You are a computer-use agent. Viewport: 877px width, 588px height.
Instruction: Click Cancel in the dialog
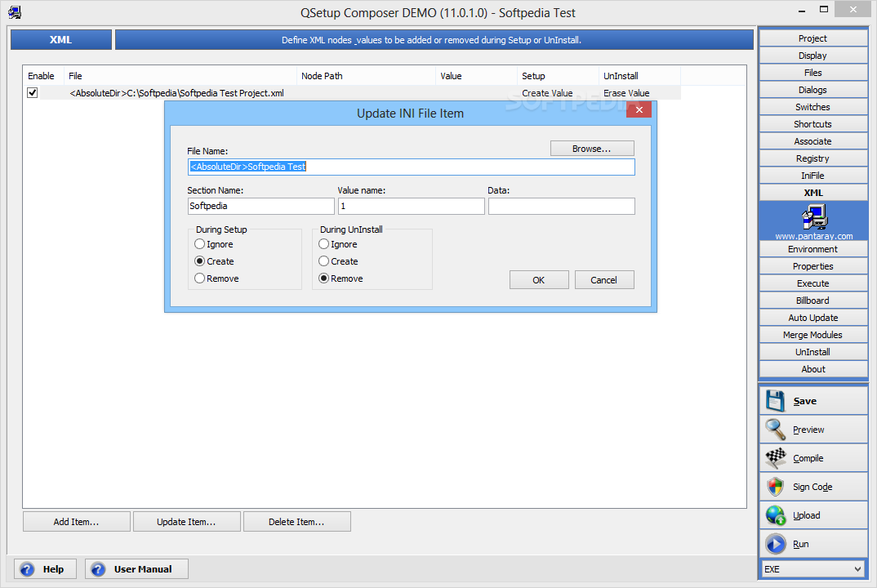[604, 280]
